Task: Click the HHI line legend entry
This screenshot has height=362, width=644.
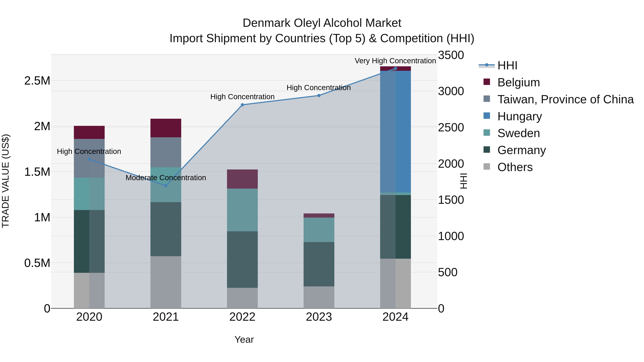Action: (x=498, y=65)
